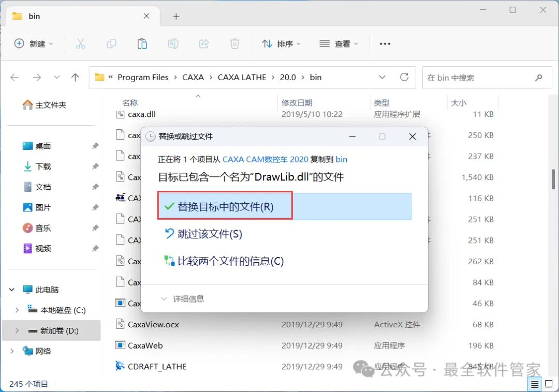Screen dimensions: 559x392
Task: Sort by Name (名称) column header
Action: [x=130, y=103]
